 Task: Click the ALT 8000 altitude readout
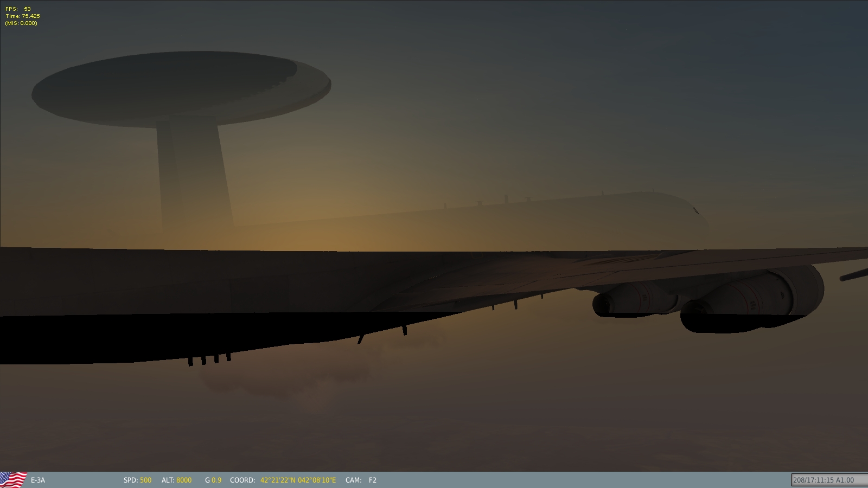pos(176,480)
